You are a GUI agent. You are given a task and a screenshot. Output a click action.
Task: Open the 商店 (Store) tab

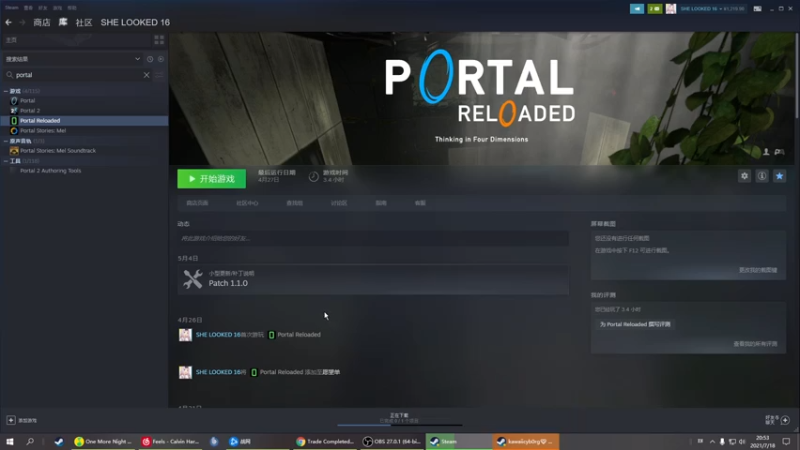point(42,22)
